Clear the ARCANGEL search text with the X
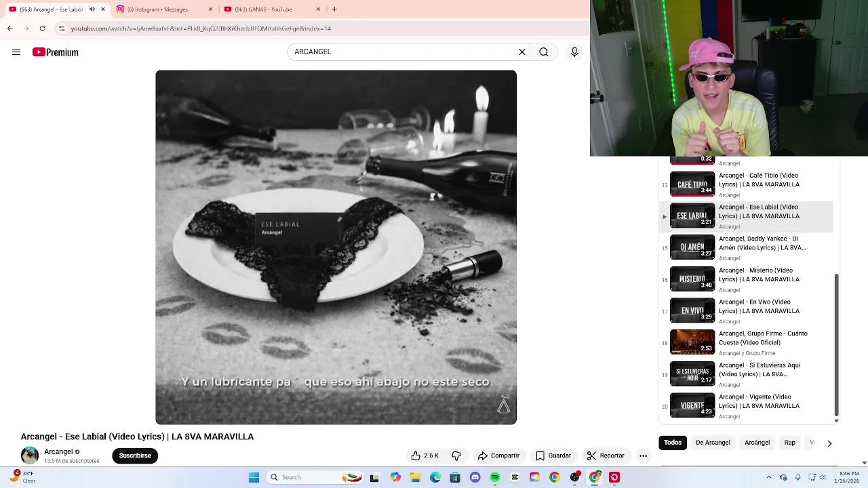 [522, 52]
